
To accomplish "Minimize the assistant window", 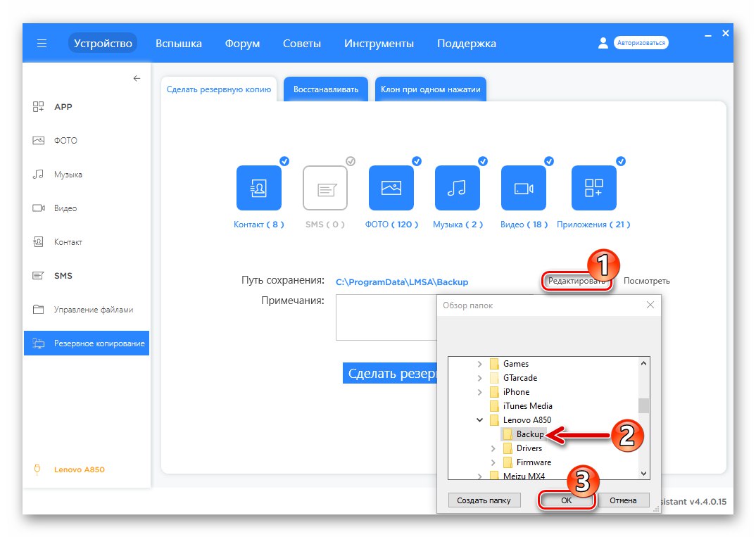I will (x=708, y=34).
